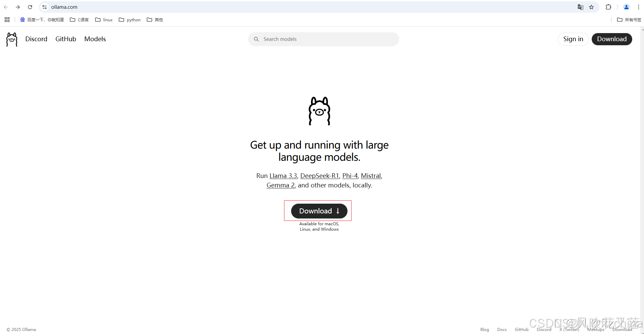This screenshot has width=644, height=334.
Task: Open the Phi-4 model link
Action: coord(350,176)
